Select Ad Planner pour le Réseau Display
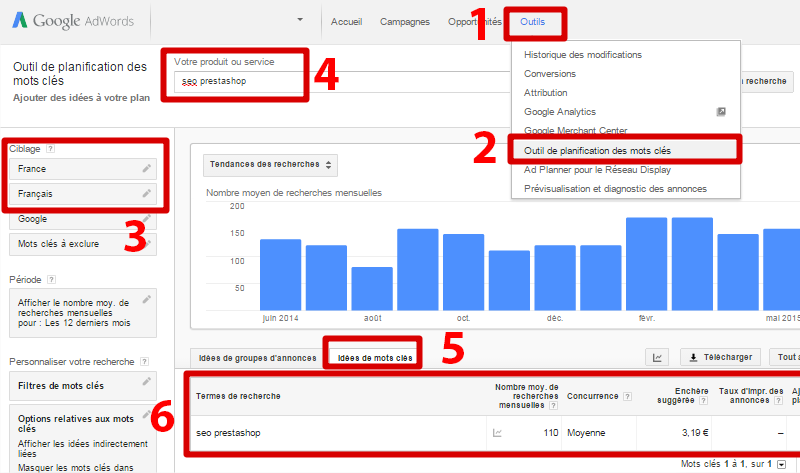This screenshot has width=800, height=473. [x=597, y=169]
